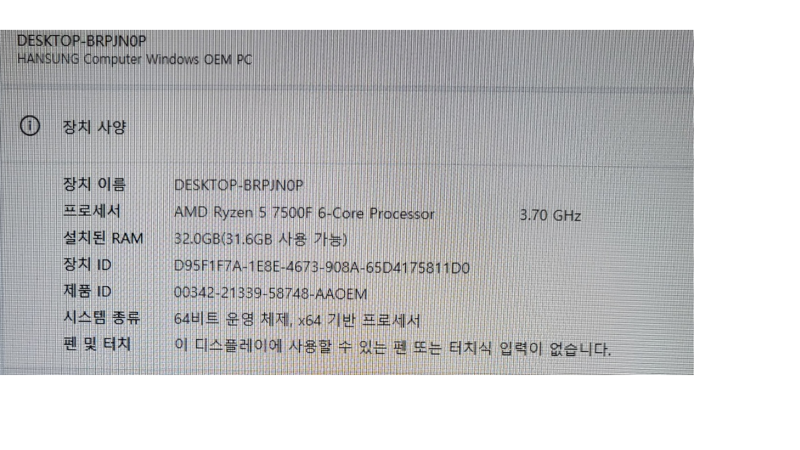Click the HANSUNG Computer Windows OEM PC text
Viewport: 800px width, 450px height.
[135, 59]
